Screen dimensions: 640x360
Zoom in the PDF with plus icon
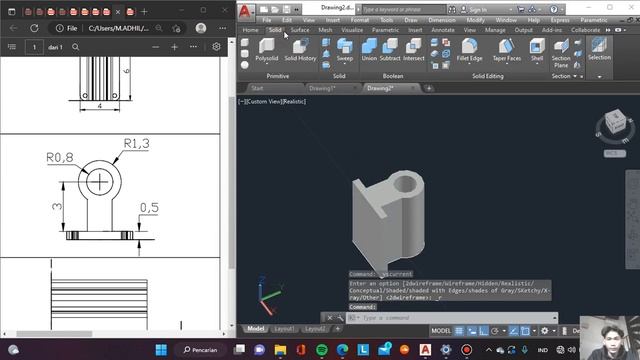pos(174,47)
